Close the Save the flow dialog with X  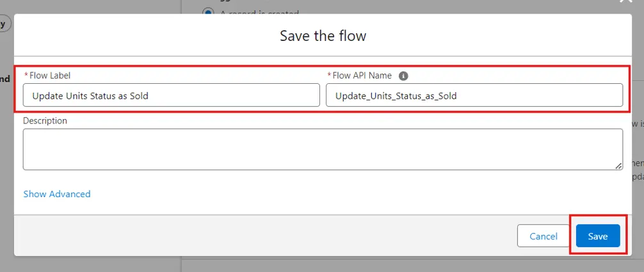(625, 3)
